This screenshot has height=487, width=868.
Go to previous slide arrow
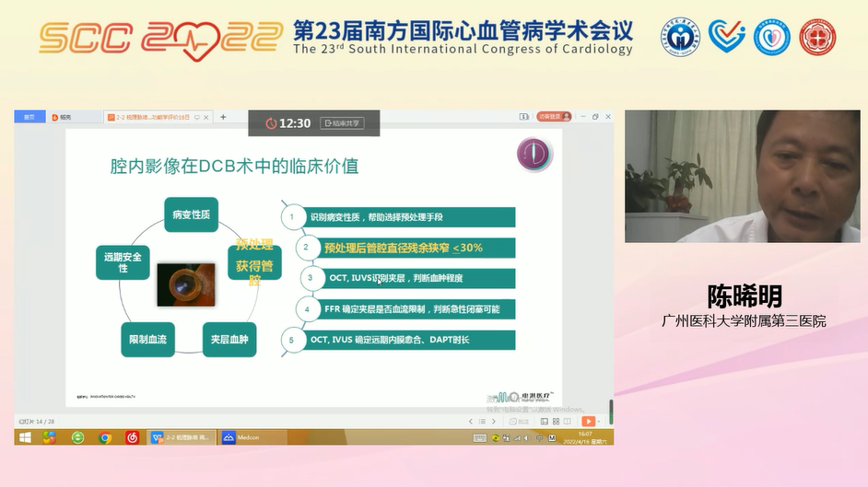pos(471,422)
